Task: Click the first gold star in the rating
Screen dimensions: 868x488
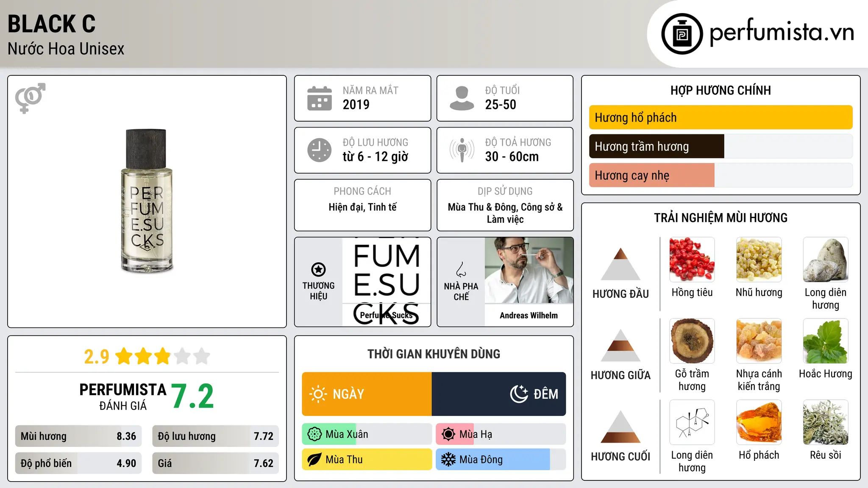Action: tap(124, 356)
